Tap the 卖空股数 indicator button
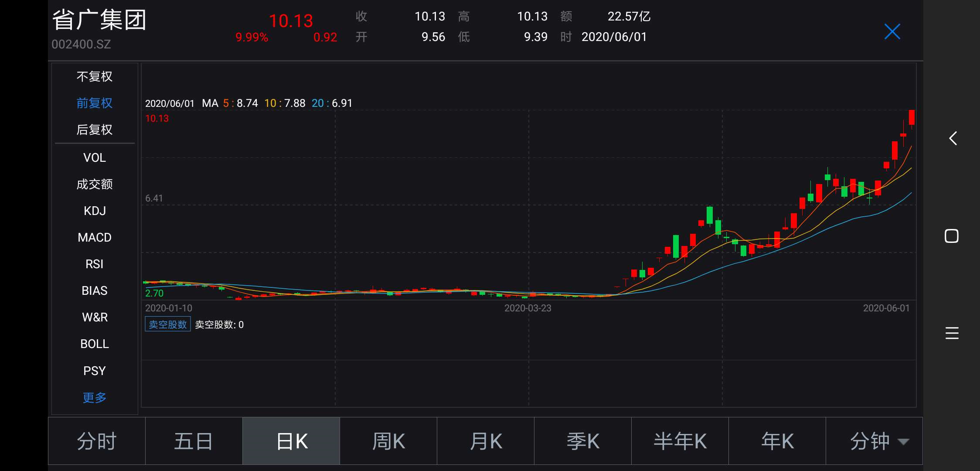The width and height of the screenshot is (980, 471). coord(168,324)
